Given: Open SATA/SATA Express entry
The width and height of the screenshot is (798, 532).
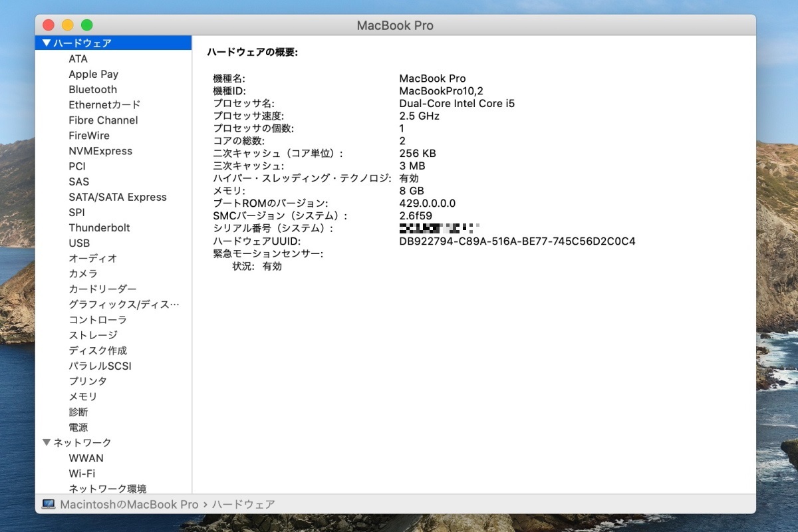Looking at the screenshot, I should 118,197.
